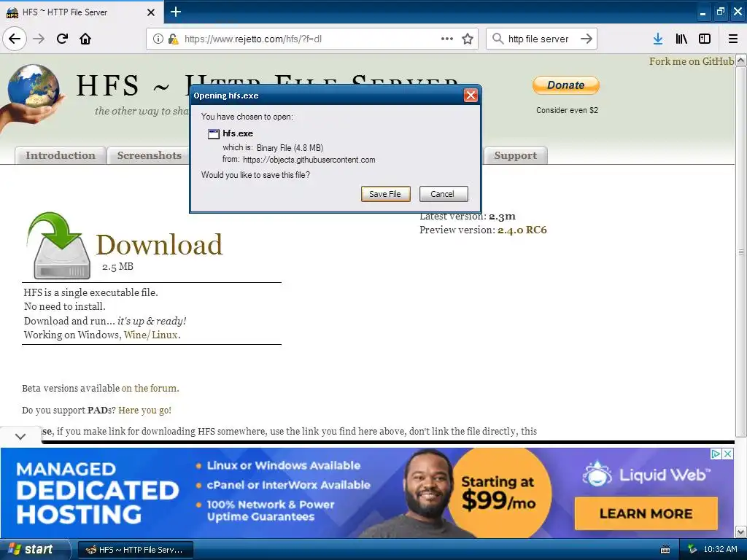Viewport: 747px width, 560px height.
Task: Open a new tab with plus button
Action: (176, 12)
